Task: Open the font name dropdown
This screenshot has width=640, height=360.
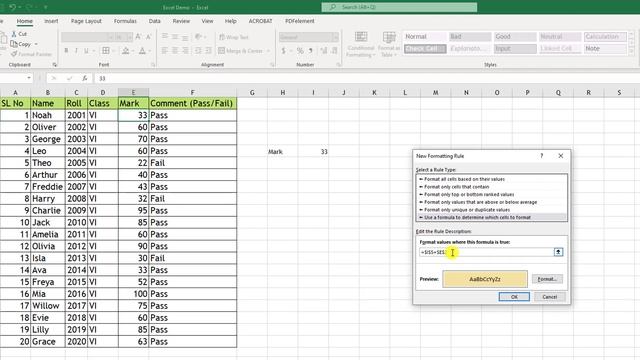Action: point(111,37)
